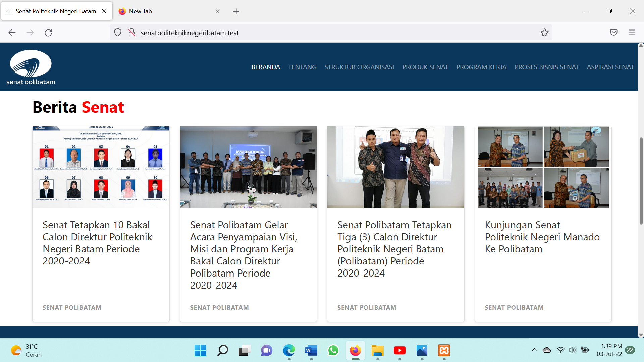The width and height of the screenshot is (644, 362).
Task: Click the browser forward arrow
Action: click(x=30, y=33)
